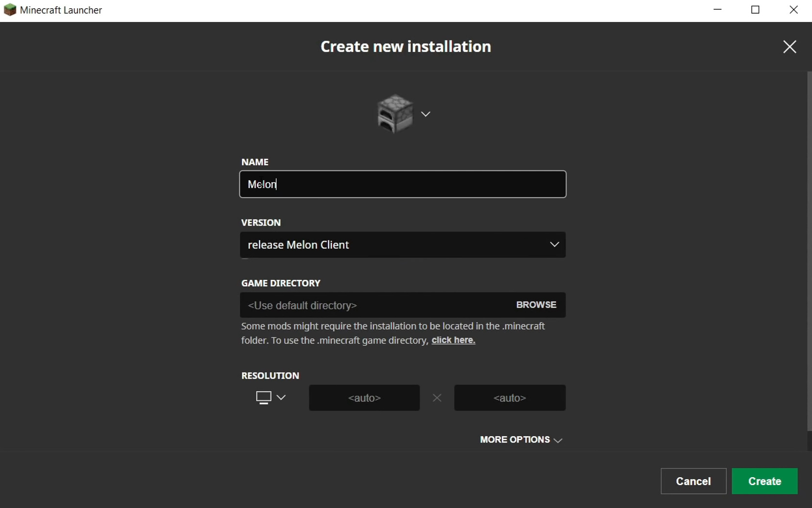Viewport: 812px width, 508px height.
Task: Click the Minecraft Launcher title bar icon
Action: coord(10,10)
